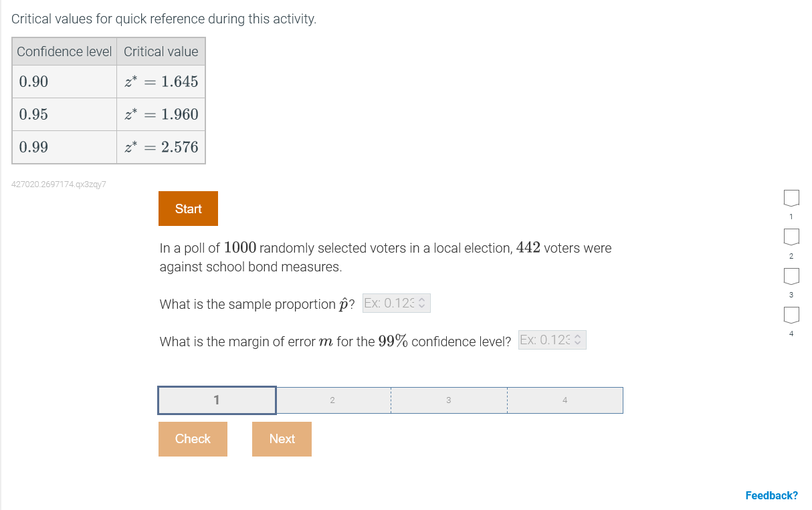This screenshot has height=510, width=812.
Task: Switch to activity step 4
Action: [x=565, y=400]
